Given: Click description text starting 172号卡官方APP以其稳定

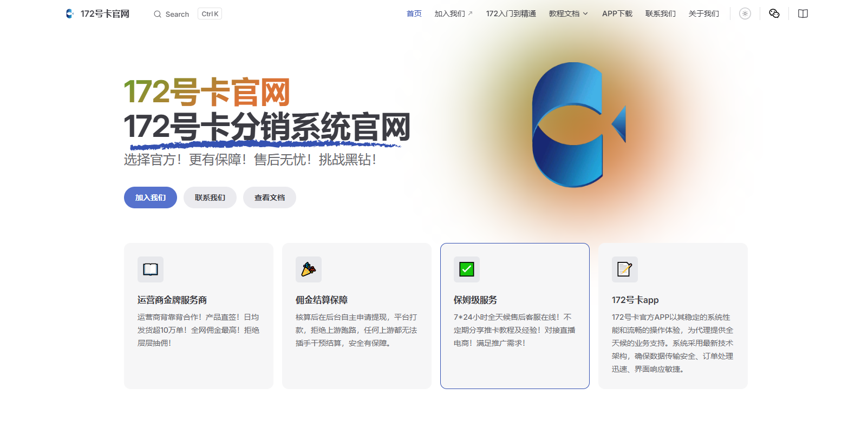Looking at the screenshot, I should [673, 343].
